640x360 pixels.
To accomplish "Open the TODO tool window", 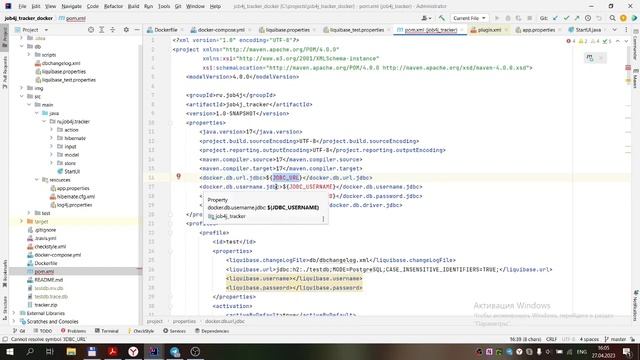I will pyautogui.click(x=43, y=331).
